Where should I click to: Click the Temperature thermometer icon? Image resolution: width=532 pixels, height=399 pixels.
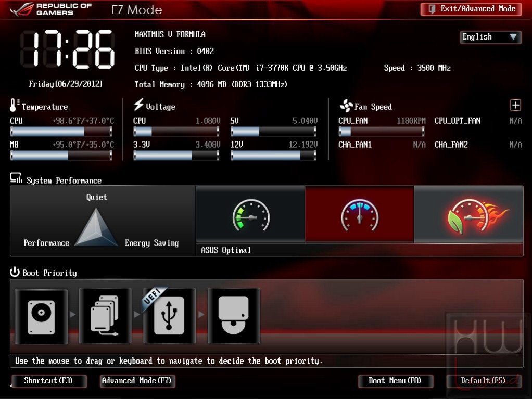[x=14, y=106]
